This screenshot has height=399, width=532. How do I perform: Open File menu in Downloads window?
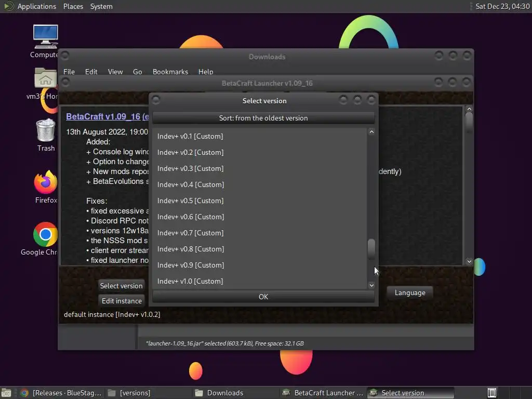click(x=69, y=72)
